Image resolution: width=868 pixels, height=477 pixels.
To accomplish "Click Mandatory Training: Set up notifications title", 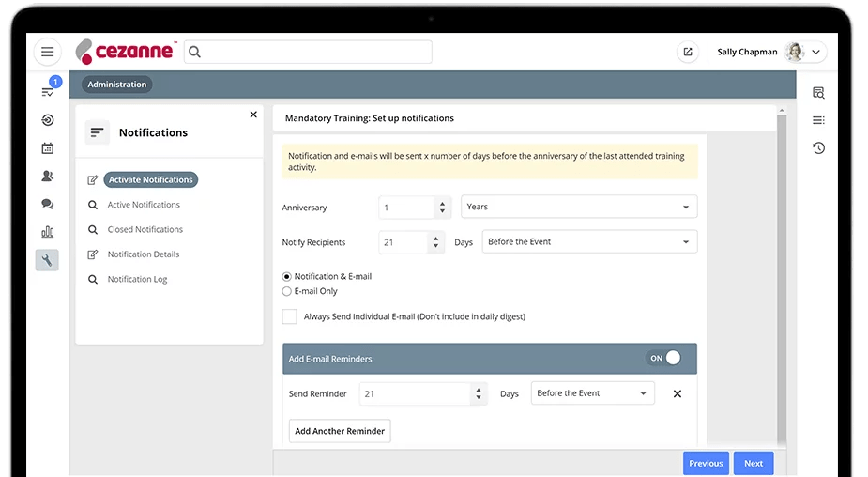I will click(369, 118).
